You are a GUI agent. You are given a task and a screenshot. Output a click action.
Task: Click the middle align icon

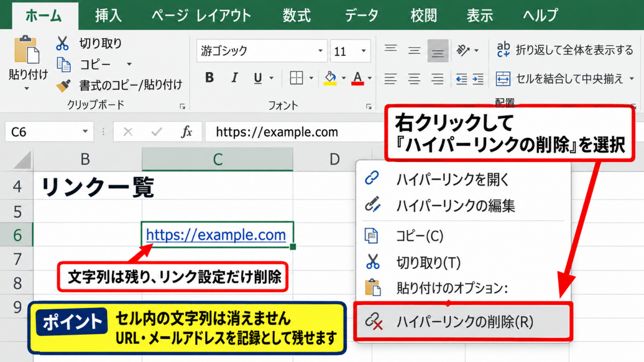tap(414, 50)
